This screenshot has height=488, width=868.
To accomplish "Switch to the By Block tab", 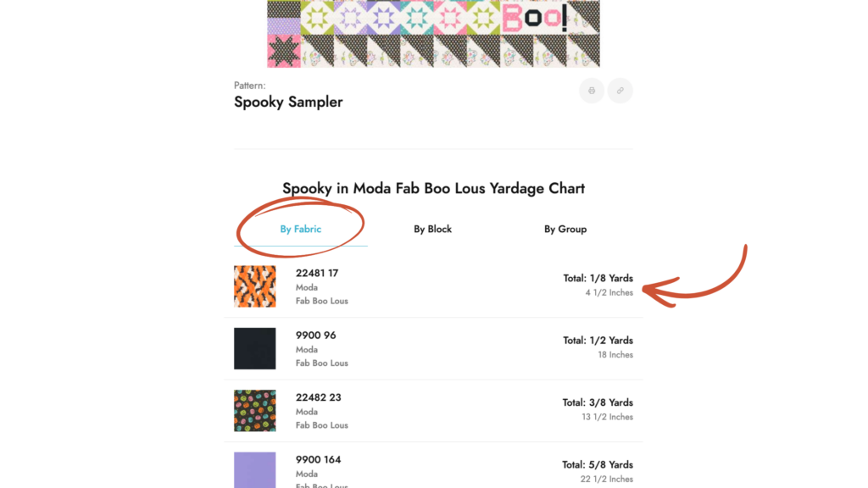I will pos(432,229).
